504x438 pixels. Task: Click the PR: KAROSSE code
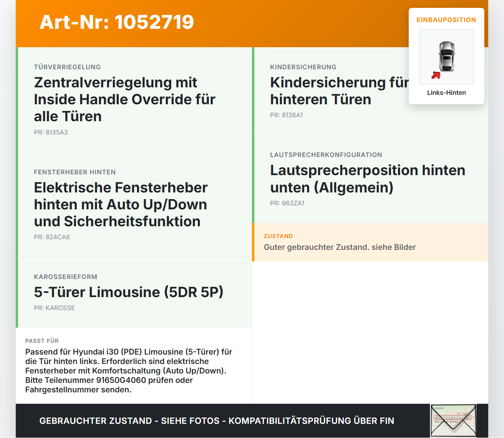coord(54,308)
